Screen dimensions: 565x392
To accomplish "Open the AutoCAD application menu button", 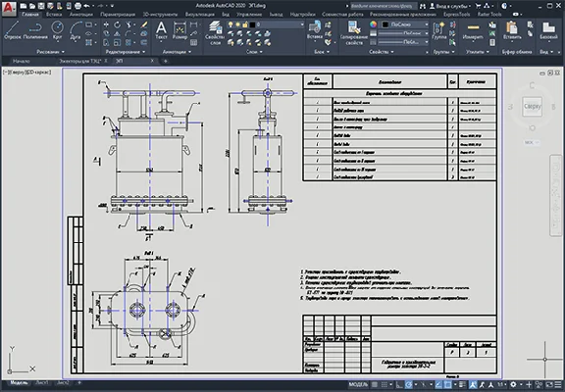I will click(x=9, y=8).
